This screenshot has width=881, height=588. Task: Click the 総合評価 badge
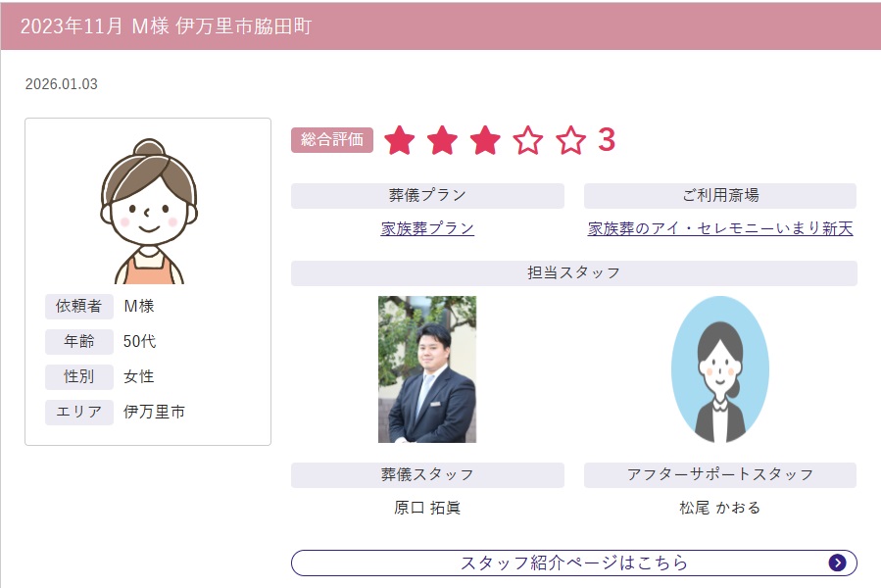(x=332, y=140)
